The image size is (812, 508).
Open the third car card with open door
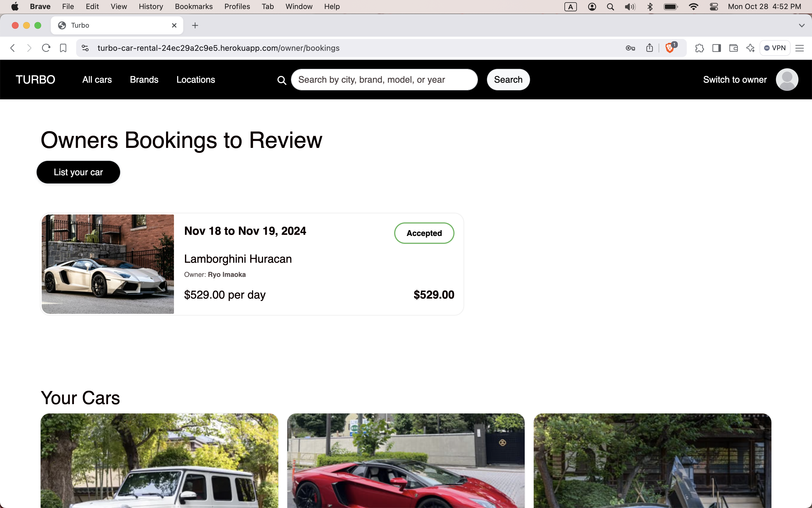tap(652, 461)
